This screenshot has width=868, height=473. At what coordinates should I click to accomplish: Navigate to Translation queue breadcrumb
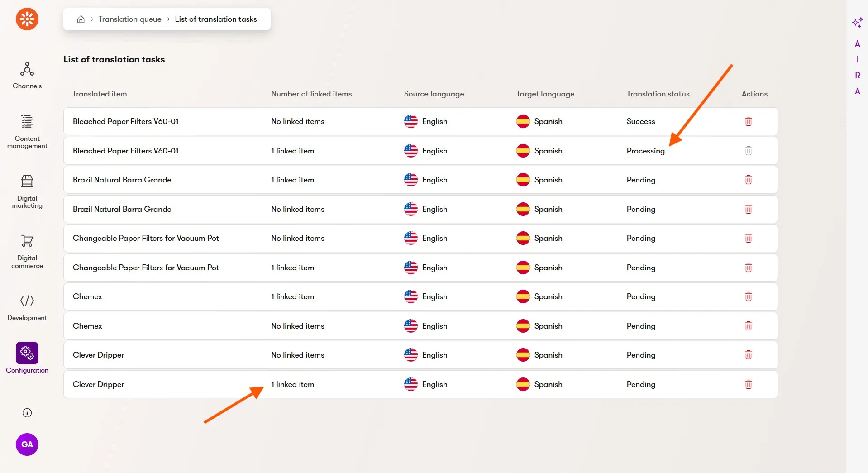click(130, 19)
